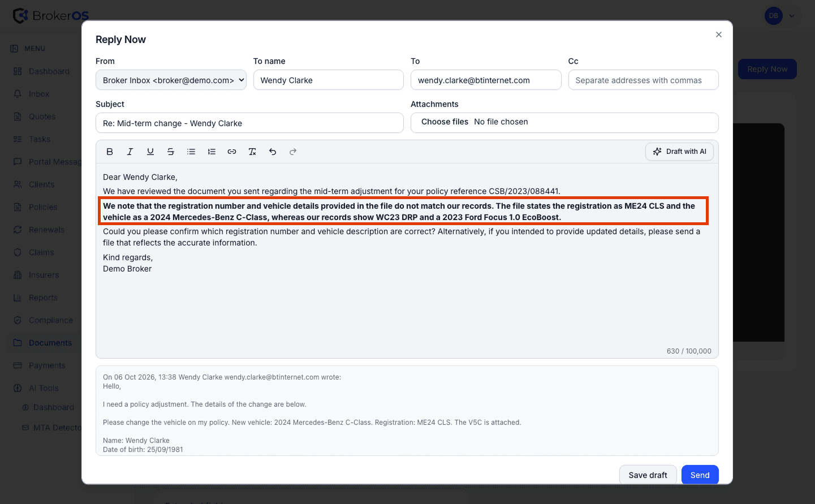Expand AI Tools in the sidebar

point(44,388)
